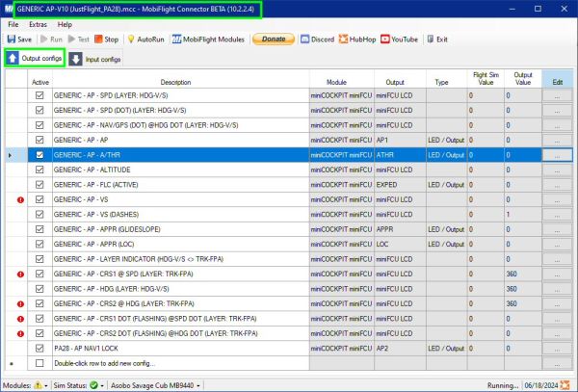578x392 pixels.
Task: Toggle Active for GENERIC - AP - ALTITUDE
Action: tap(39, 170)
